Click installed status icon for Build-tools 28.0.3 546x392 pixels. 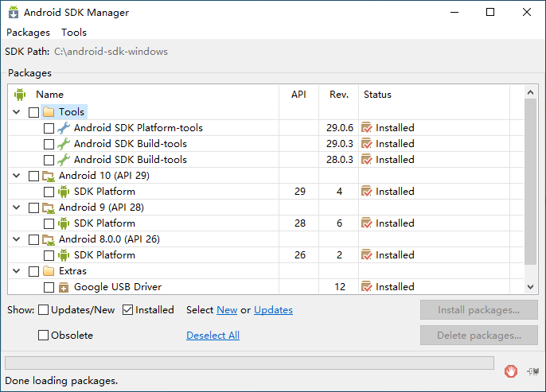[367, 160]
